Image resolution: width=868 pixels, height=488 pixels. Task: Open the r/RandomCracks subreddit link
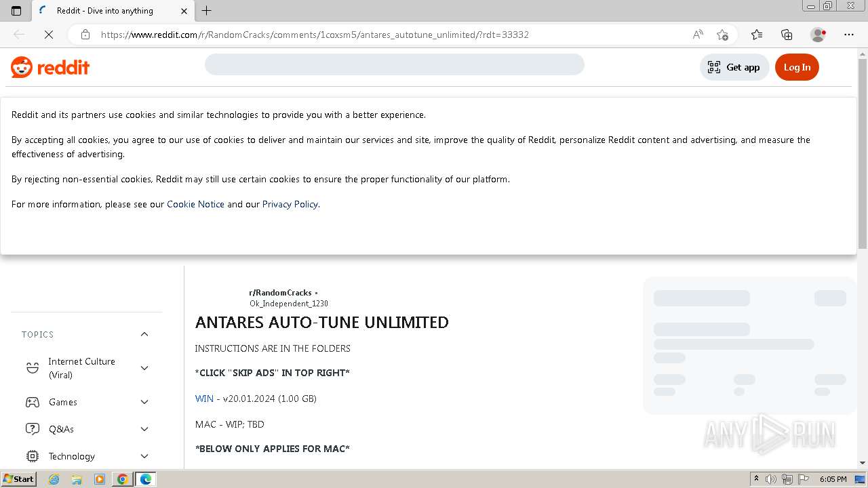(x=280, y=293)
